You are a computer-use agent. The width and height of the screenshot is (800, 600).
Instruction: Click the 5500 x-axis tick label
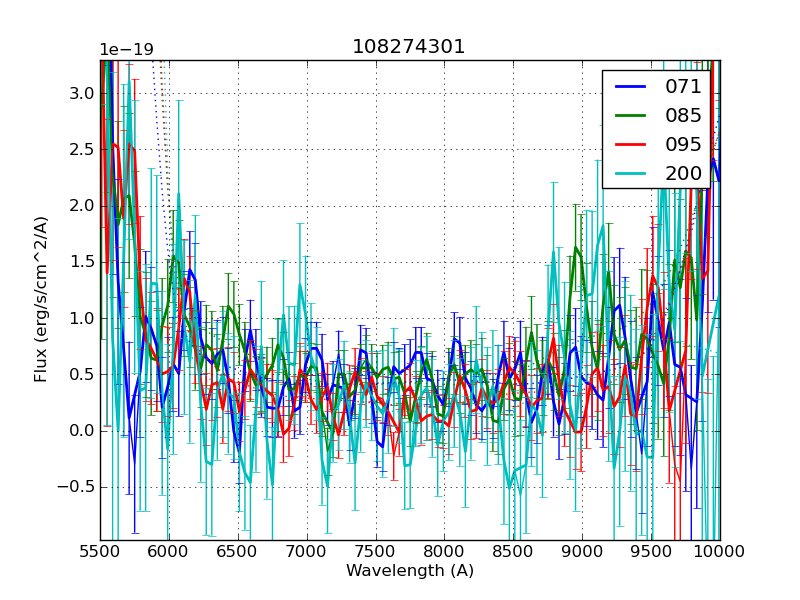point(100,551)
